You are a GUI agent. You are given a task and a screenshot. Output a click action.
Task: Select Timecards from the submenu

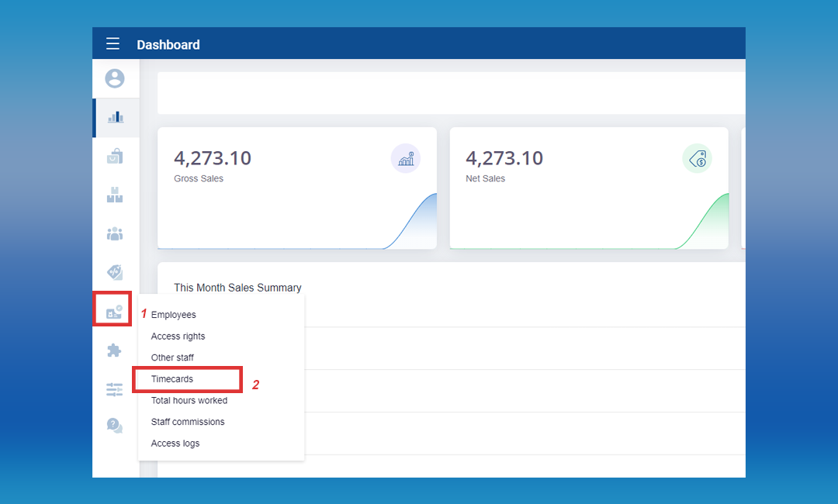172,379
